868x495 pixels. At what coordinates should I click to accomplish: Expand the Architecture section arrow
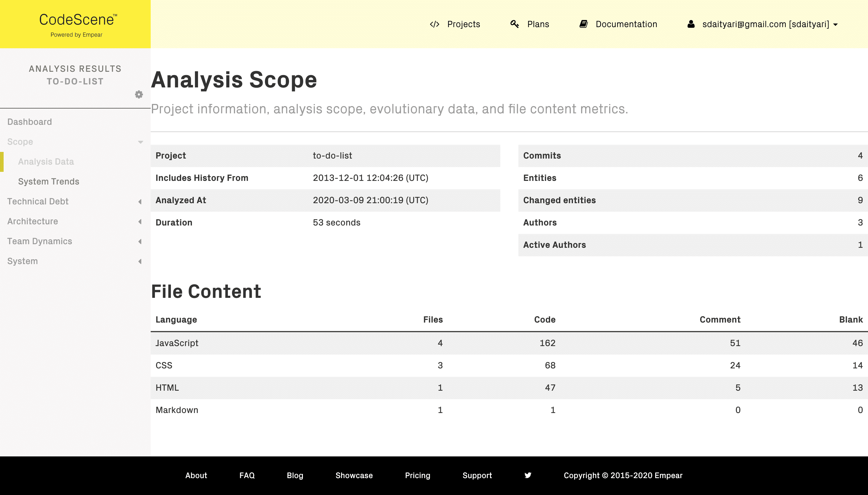pos(140,221)
